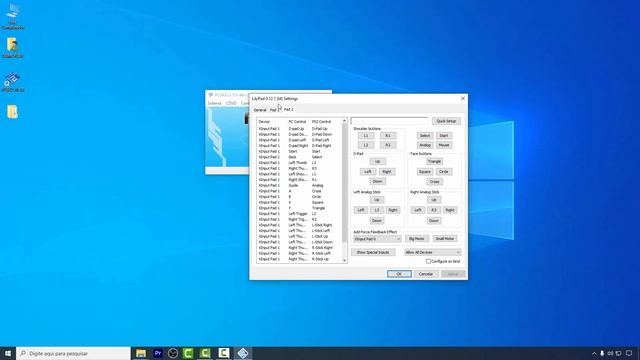Switch to PCSX2 taskbar icon
Image resolution: width=640 pixels, height=360 pixels.
(x=243, y=353)
